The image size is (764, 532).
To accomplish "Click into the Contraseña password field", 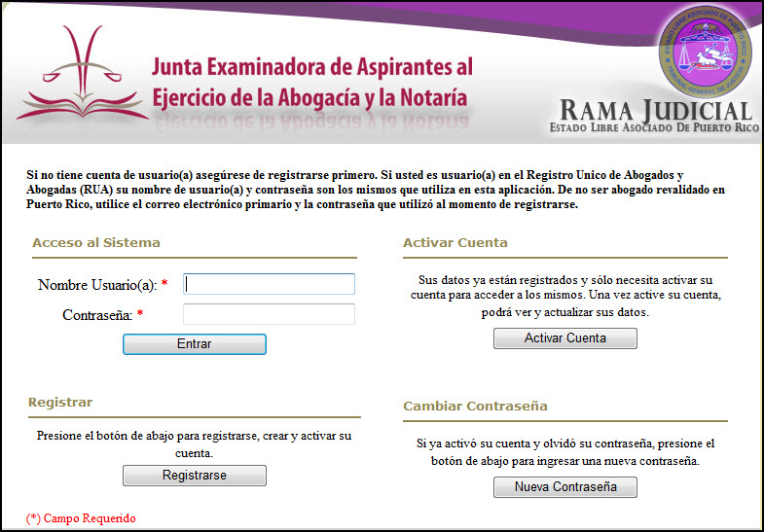I will coord(269,314).
